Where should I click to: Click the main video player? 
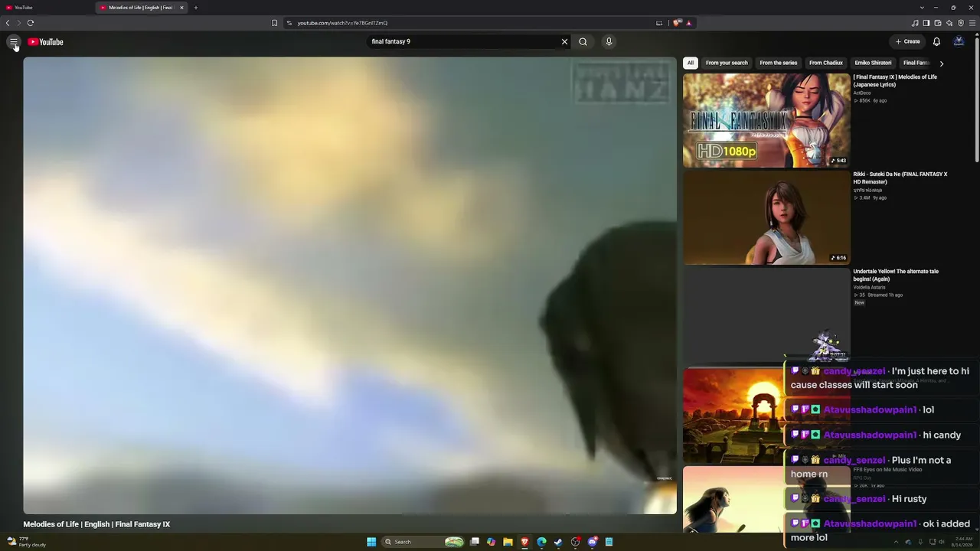point(350,285)
